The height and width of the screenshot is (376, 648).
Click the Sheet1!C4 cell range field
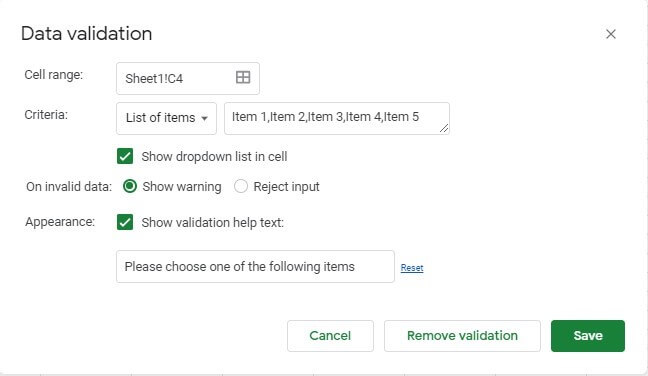tap(188, 79)
